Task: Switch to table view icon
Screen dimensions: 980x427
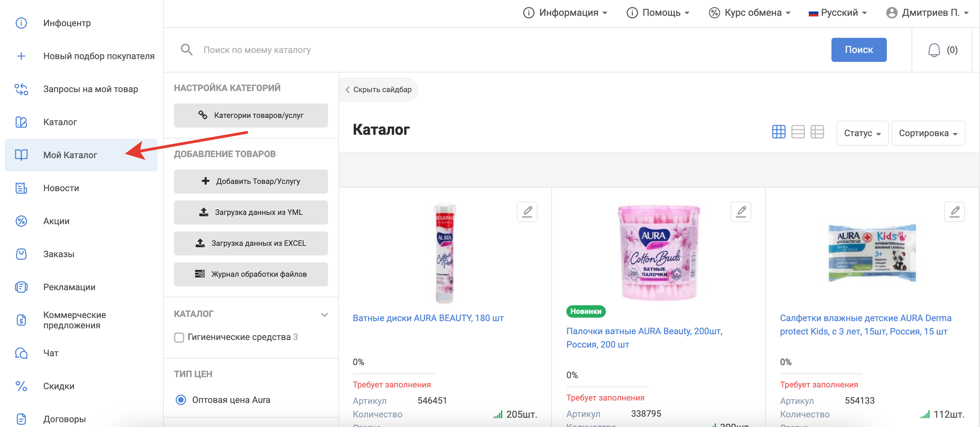Action: tap(817, 132)
